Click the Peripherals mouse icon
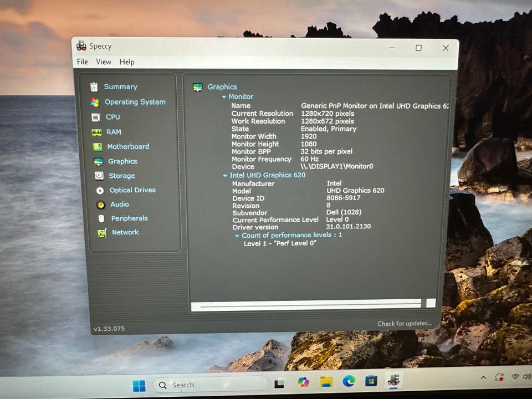This screenshot has height=399, width=532. 101,218
